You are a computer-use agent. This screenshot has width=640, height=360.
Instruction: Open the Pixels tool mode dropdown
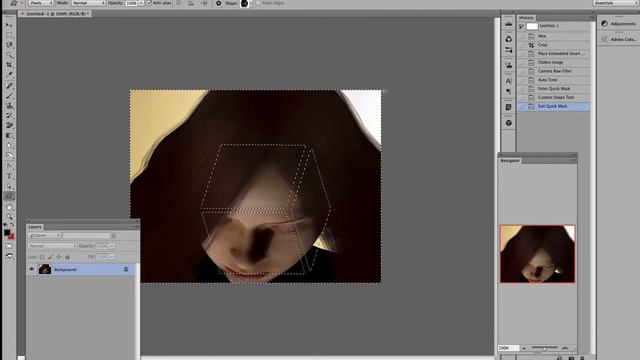41,3
